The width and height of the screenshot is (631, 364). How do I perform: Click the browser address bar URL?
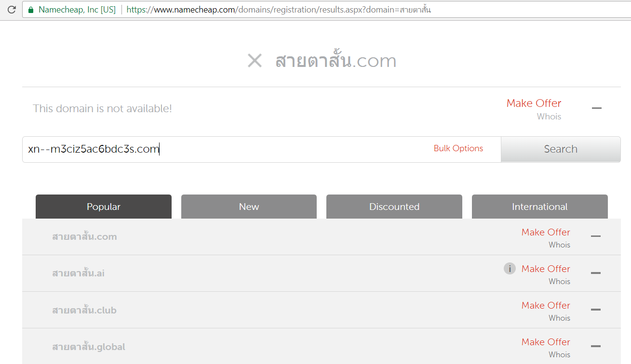click(x=279, y=10)
